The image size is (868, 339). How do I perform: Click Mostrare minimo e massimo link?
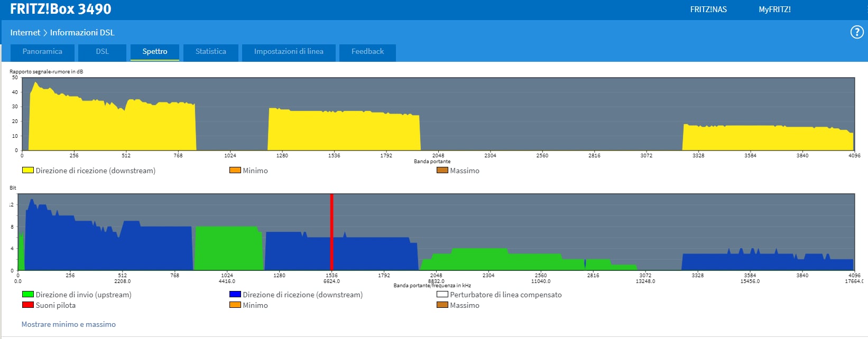(x=68, y=324)
